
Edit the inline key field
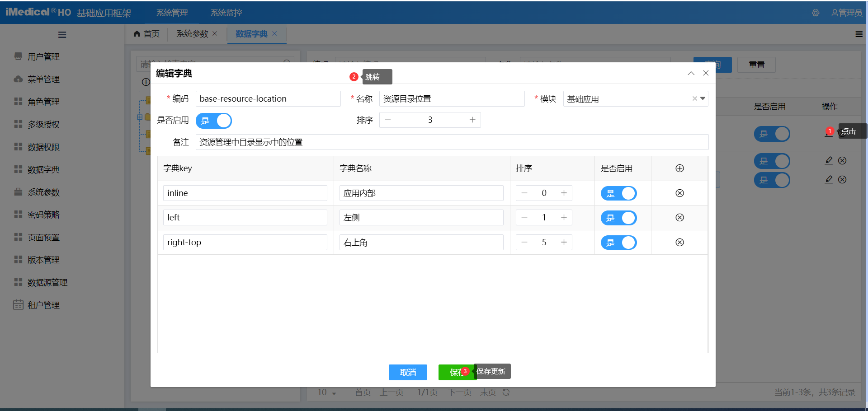pyautogui.click(x=245, y=193)
